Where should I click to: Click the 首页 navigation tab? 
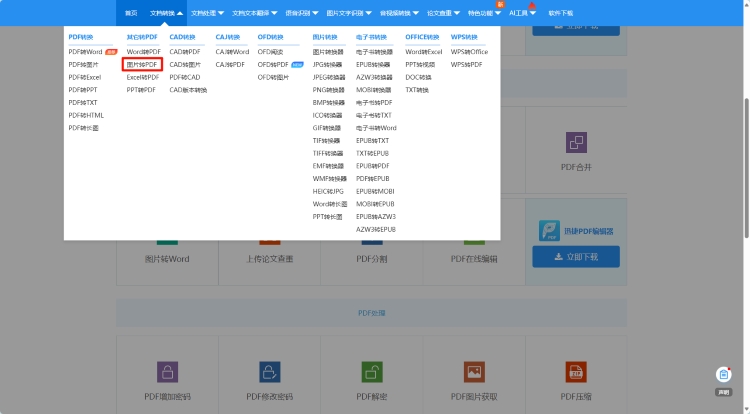131,13
